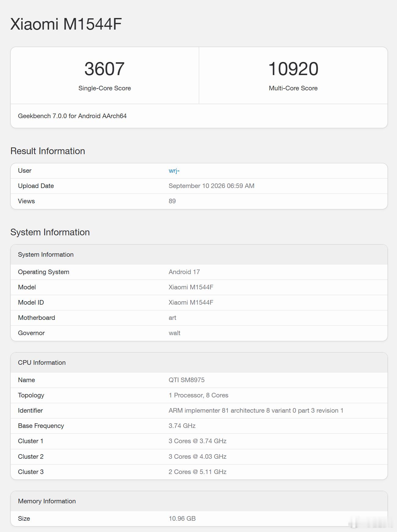Select the base frequency value 3.74 GHz
This screenshot has width=397, height=532.
coord(182,426)
